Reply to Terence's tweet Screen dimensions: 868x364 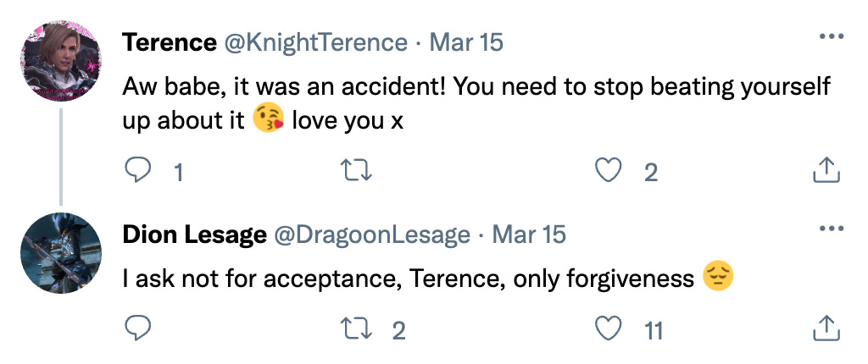click(x=137, y=172)
